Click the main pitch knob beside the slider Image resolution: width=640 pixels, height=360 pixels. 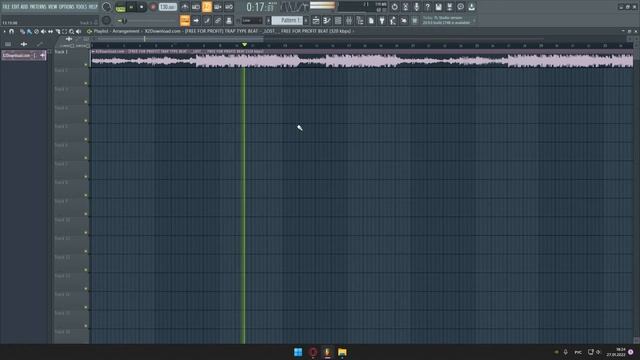tap(107, 20)
